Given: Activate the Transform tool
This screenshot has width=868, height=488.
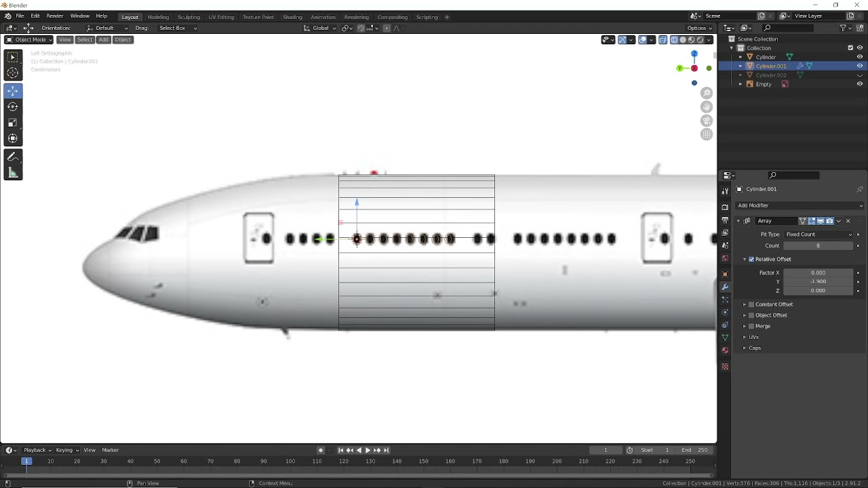Looking at the screenshot, I should point(13,138).
